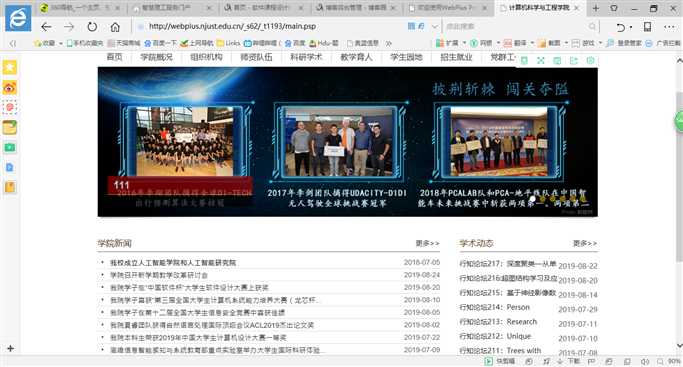Close the 计算机科学与工程学院 tab
The image size is (683, 367).
577,8
